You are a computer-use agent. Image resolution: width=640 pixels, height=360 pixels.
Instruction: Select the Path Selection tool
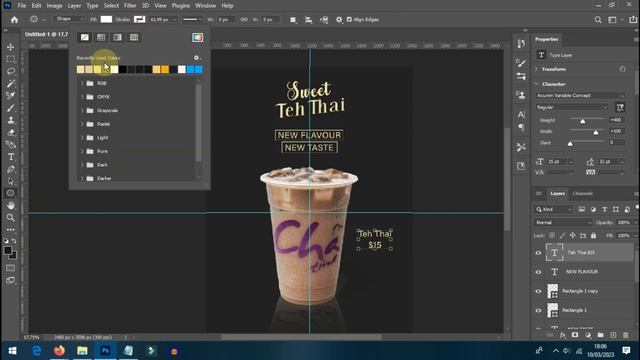tap(11, 181)
